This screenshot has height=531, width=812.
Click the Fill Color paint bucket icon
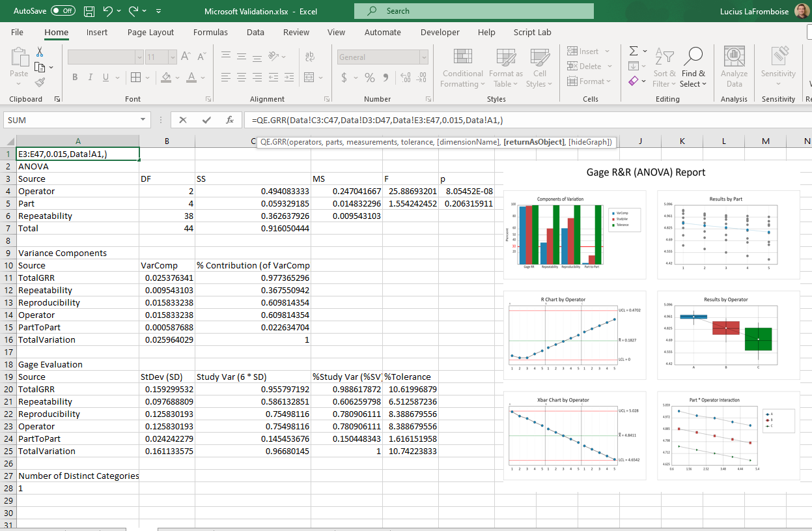coord(166,77)
